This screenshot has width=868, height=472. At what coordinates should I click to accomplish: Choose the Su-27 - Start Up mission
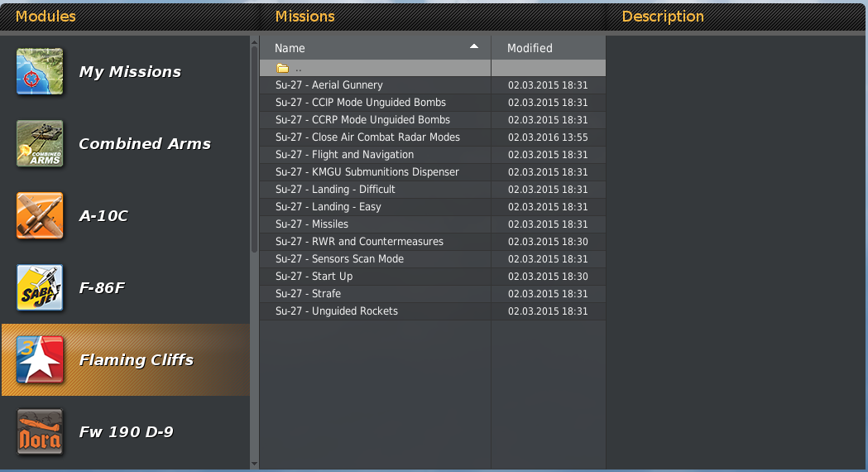(x=314, y=277)
